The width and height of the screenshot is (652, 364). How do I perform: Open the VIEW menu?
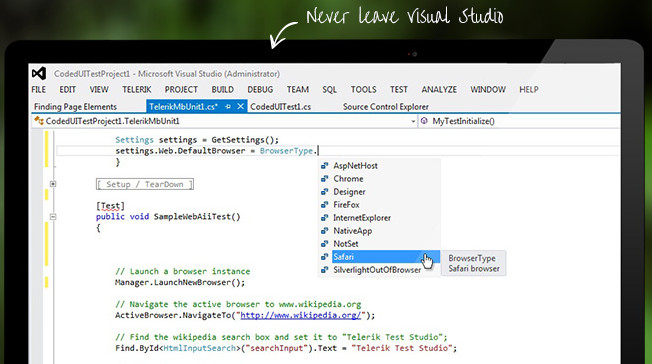point(99,89)
